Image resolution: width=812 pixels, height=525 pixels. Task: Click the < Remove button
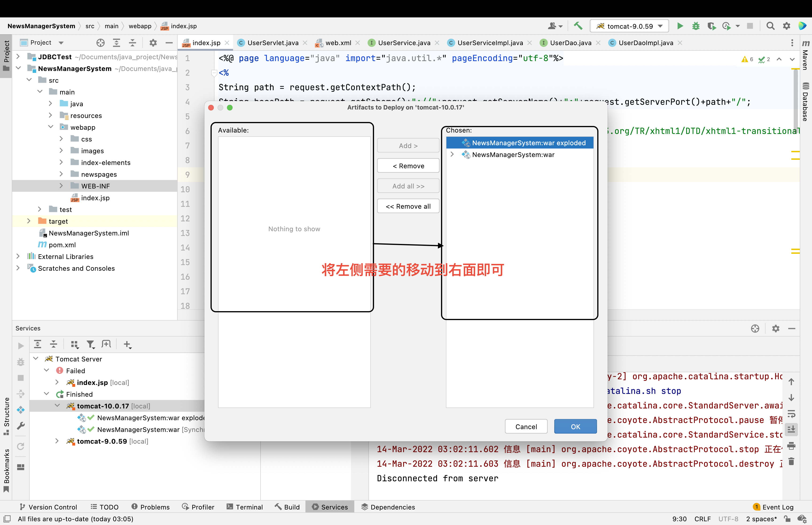point(408,166)
